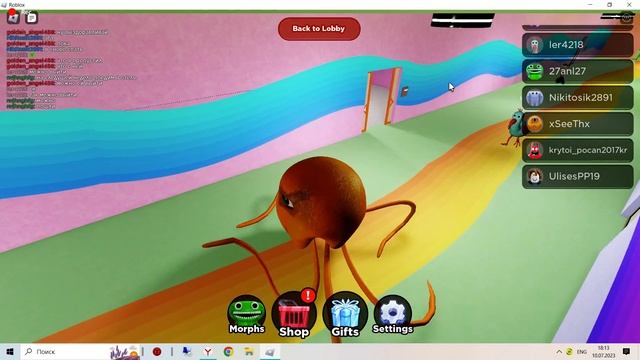640x360 pixels.
Task: Open the blue app icon in taskbar
Action: pyautogui.click(x=187, y=351)
